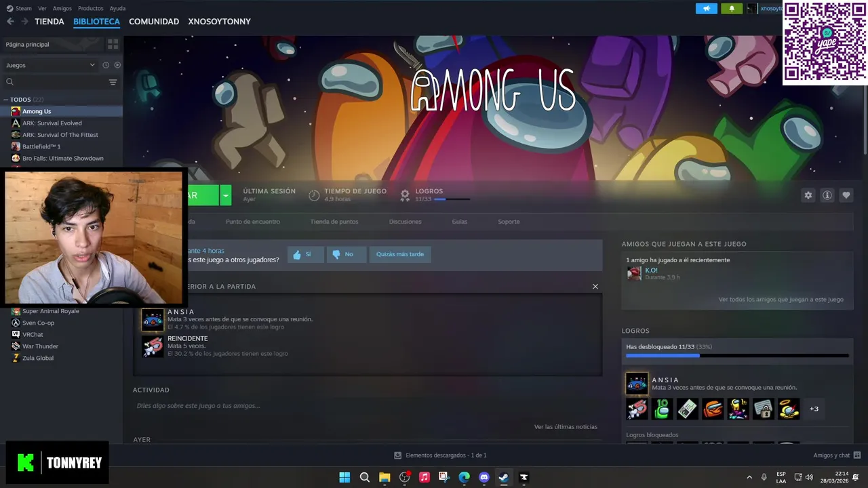Open the XNOSOYTONNY profile section
The width and height of the screenshot is (868, 488).
pos(219,22)
